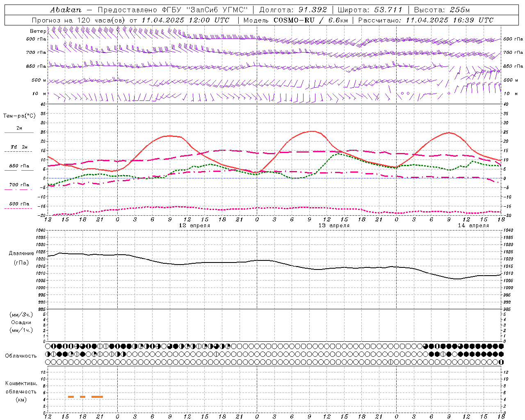Click the longest orange convective cloud bar
Viewport: 525px width, 420px height.
pos(97,397)
